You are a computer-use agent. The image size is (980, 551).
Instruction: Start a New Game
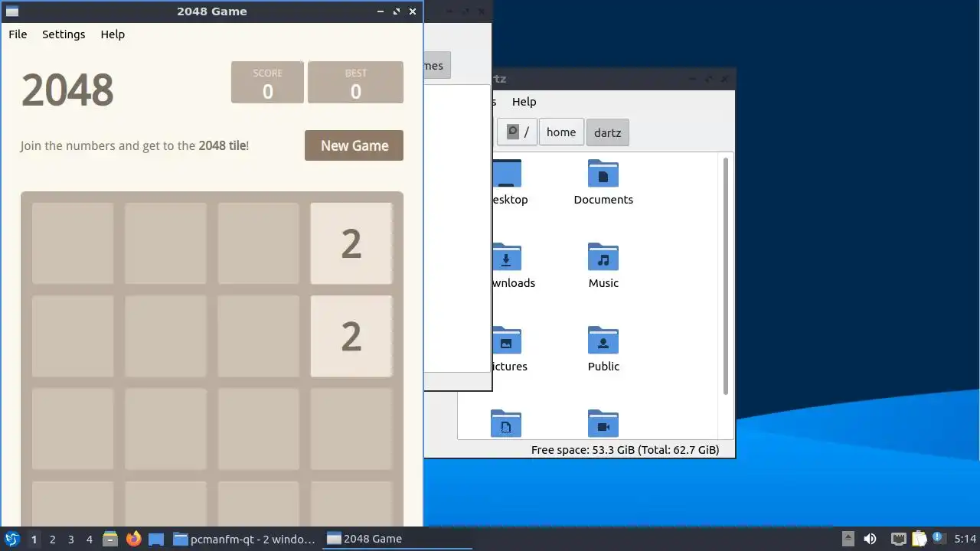(x=354, y=145)
